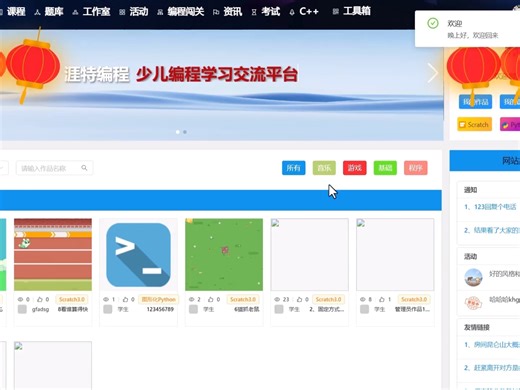This screenshot has width=520, height=390.
Task: Advance banner with the right arrow
Action: [x=433, y=73]
